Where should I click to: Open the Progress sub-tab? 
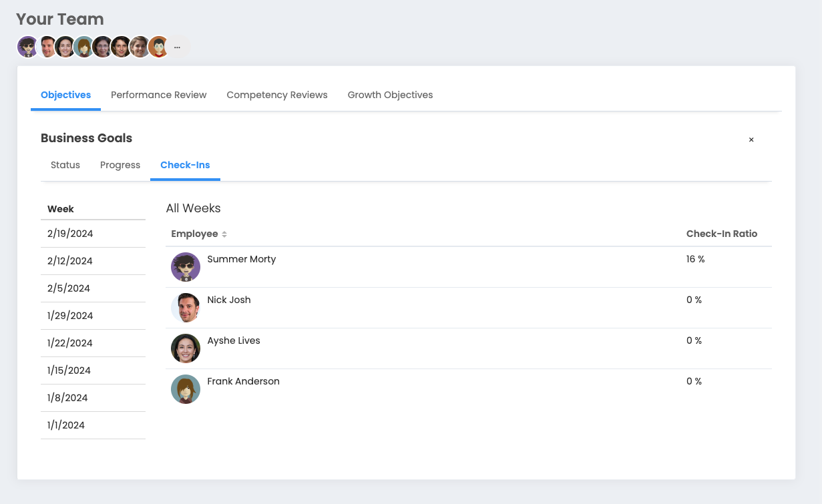coord(120,165)
